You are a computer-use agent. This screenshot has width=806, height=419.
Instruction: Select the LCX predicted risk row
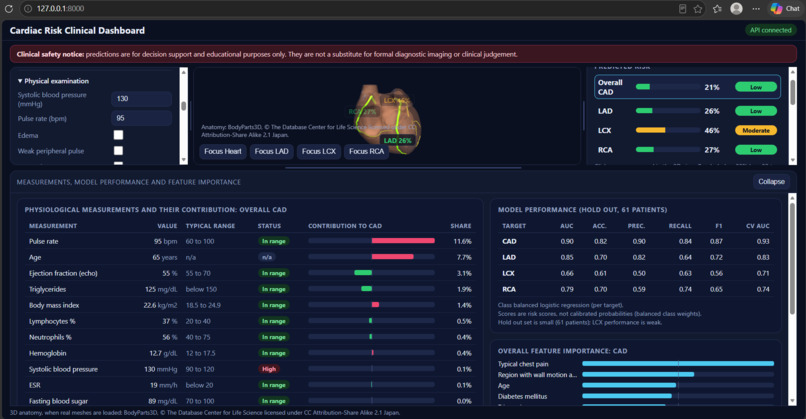tap(688, 131)
